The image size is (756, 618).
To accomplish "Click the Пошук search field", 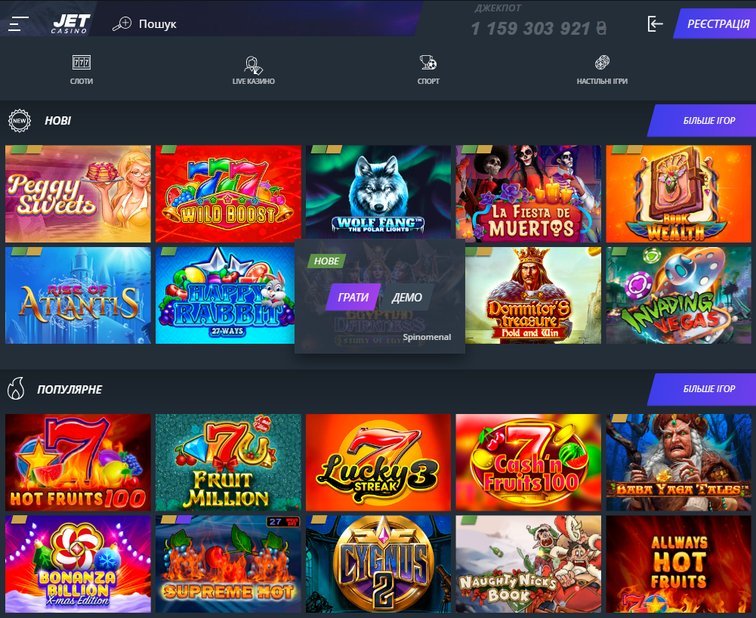I will click(157, 24).
